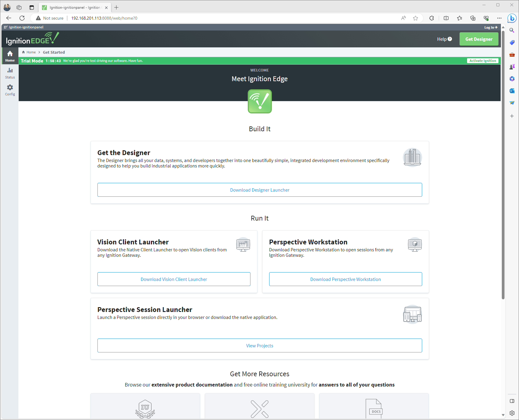This screenshot has width=519, height=420.
Task: Refresh the page with the reload icon
Action: click(22, 18)
